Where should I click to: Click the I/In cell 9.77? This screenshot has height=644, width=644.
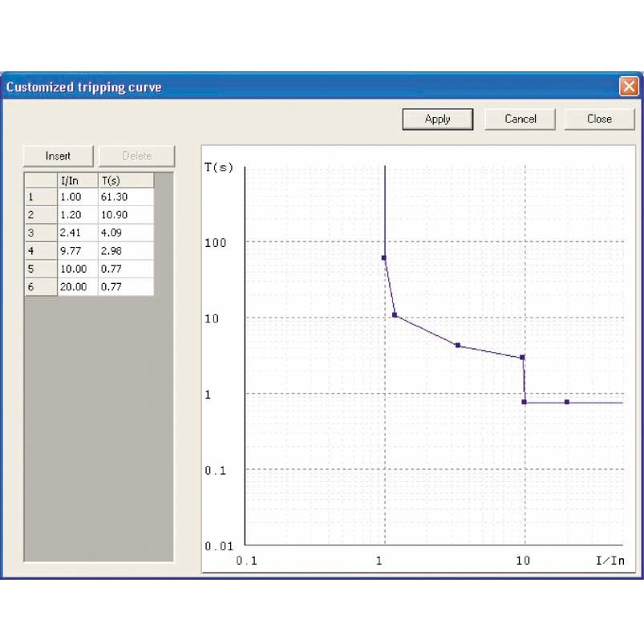point(78,251)
